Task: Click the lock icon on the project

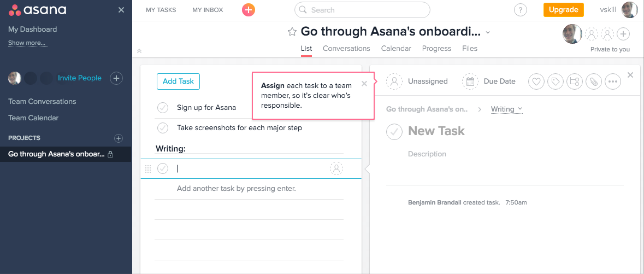Action: click(110, 155)
